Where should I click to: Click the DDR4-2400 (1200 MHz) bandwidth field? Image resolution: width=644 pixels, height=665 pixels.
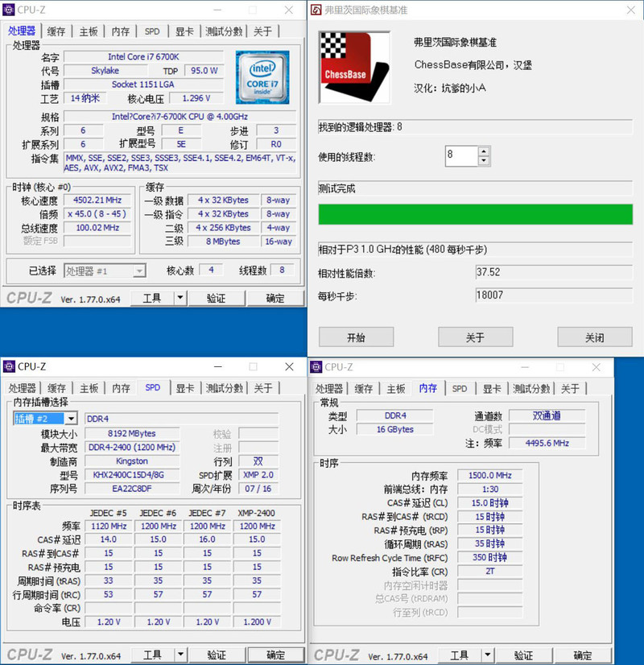[132, 448]
